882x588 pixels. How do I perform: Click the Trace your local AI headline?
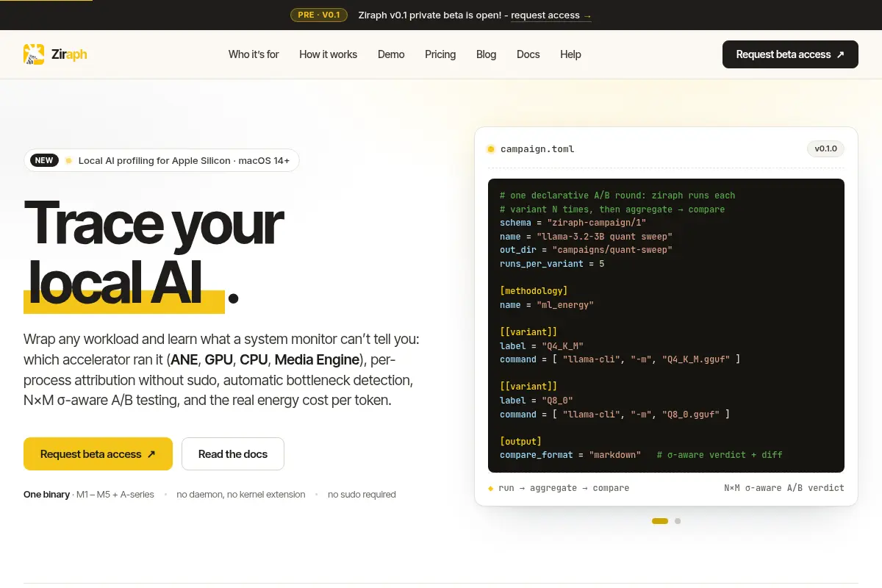[154, 251]
